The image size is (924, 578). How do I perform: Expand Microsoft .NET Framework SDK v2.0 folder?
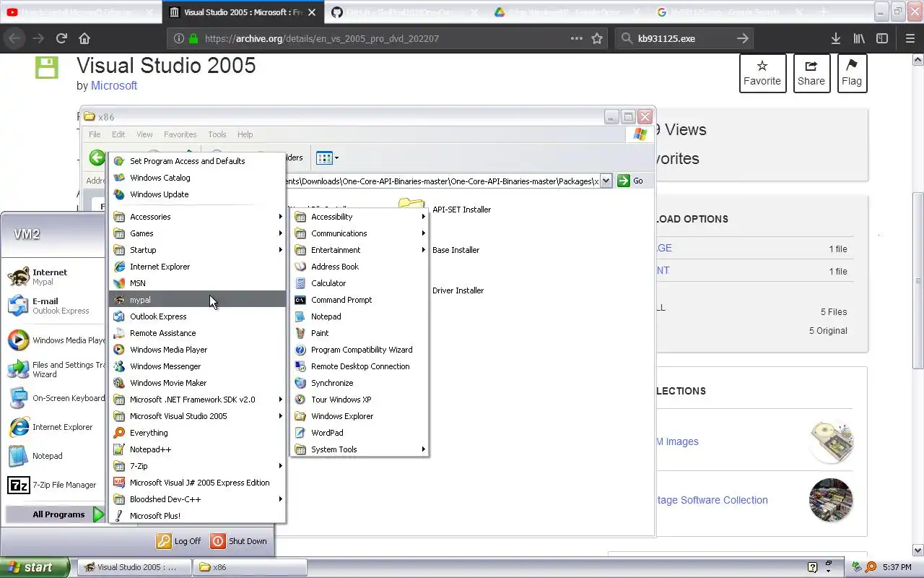tap(197, 400)
